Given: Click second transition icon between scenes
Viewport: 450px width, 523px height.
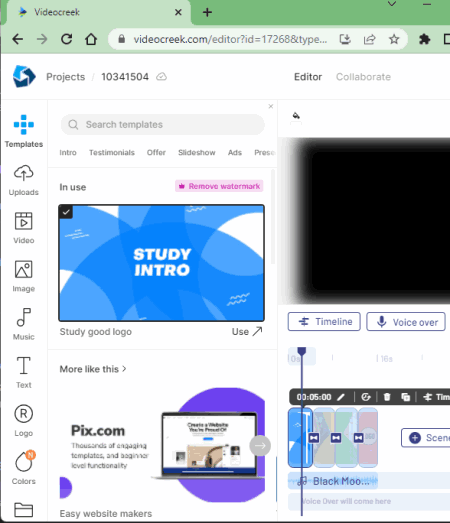Looking at the screenshot, I should click(x=336, y=438).
